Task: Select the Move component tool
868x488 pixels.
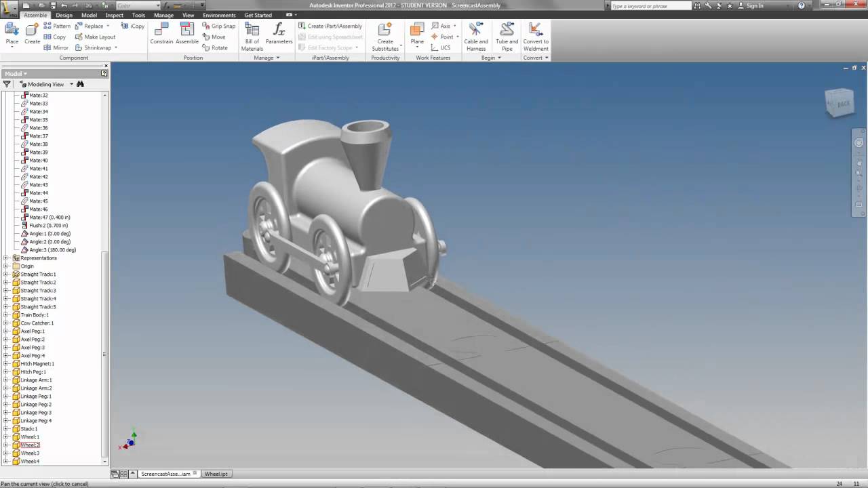Action: 214,37
